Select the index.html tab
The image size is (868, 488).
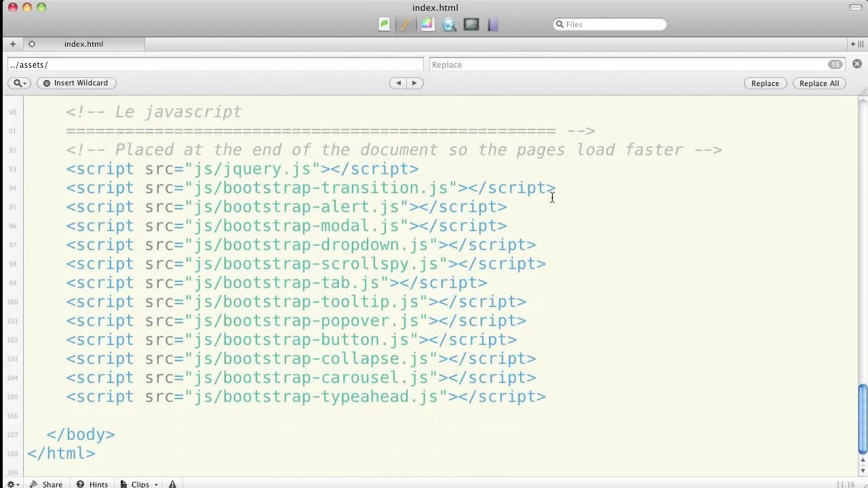(83, 44)
